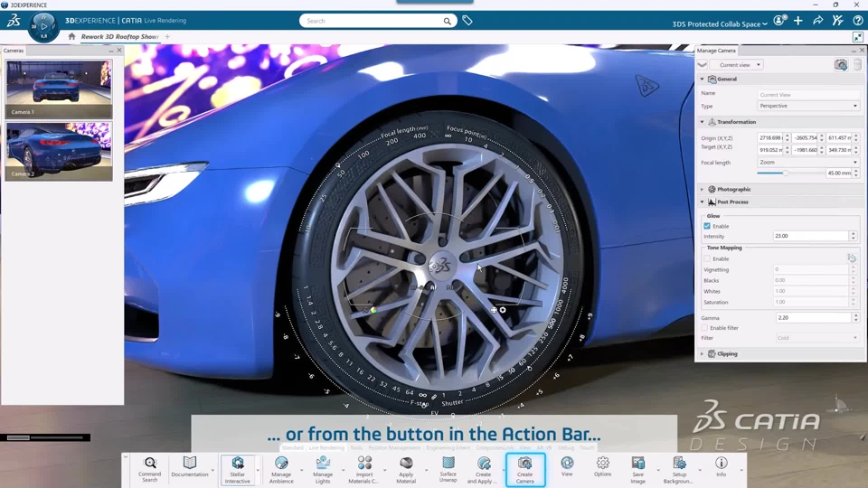
Task: Click the tag icon beside search
Action: [467, 21]
